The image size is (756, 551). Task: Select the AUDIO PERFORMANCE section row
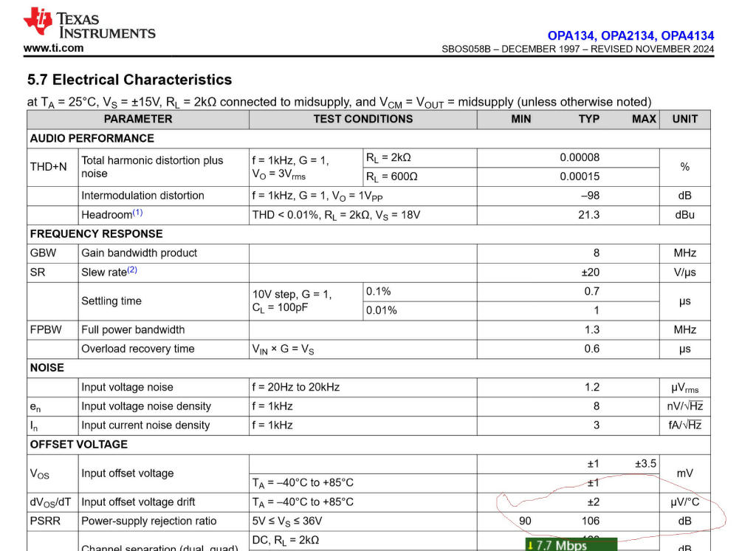pyautogui.click(x=369, y=138)
